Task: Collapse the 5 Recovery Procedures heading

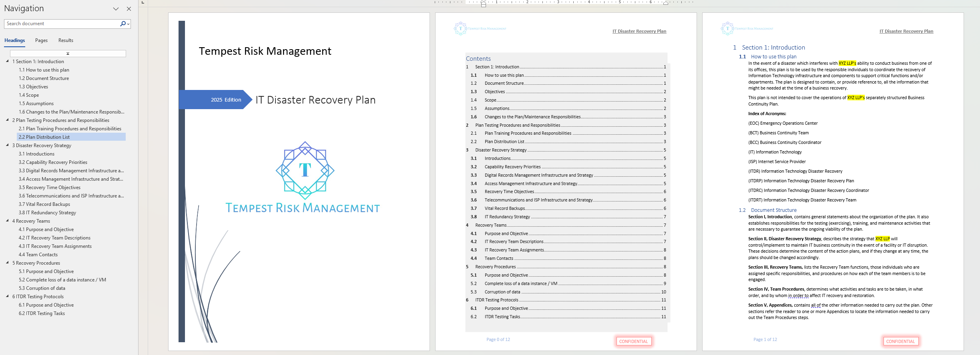Action: 7,263
